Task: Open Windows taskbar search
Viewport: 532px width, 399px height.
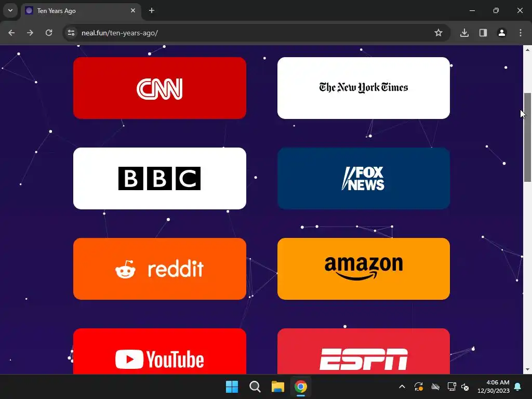Action: tap(255, 387)
